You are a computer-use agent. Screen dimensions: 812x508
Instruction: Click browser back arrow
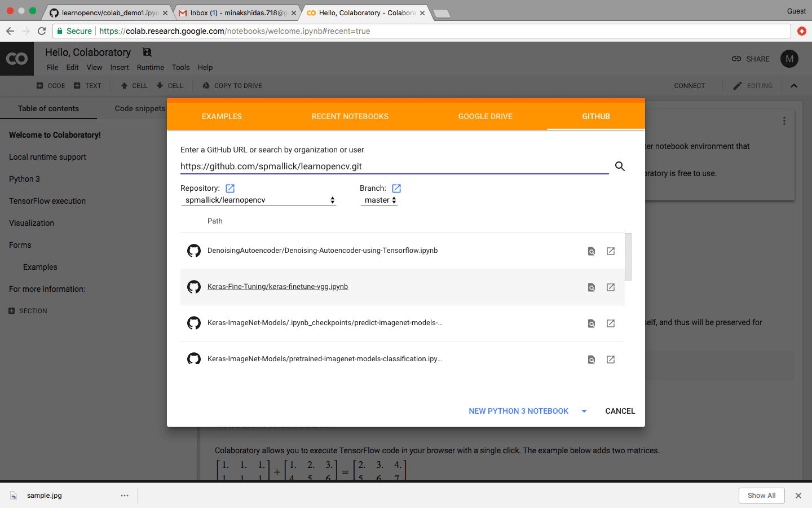click(10, 31)
